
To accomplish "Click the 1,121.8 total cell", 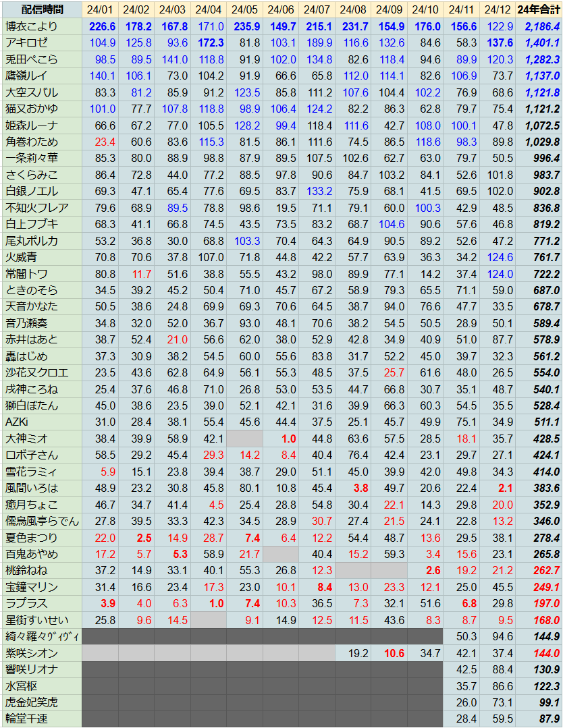I will (x=539, y=92).
